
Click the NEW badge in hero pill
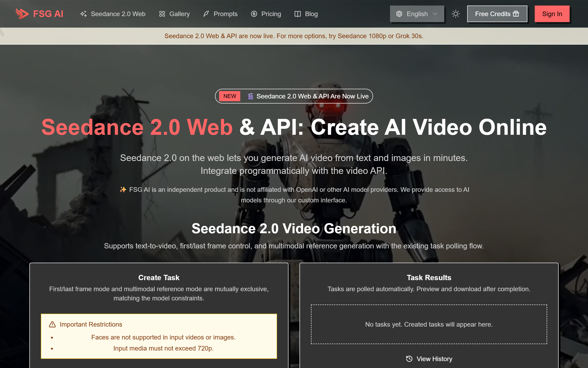[x=230, y=96]
